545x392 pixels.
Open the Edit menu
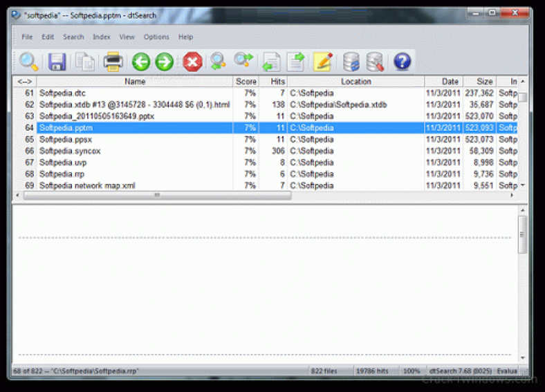(48, 37)
